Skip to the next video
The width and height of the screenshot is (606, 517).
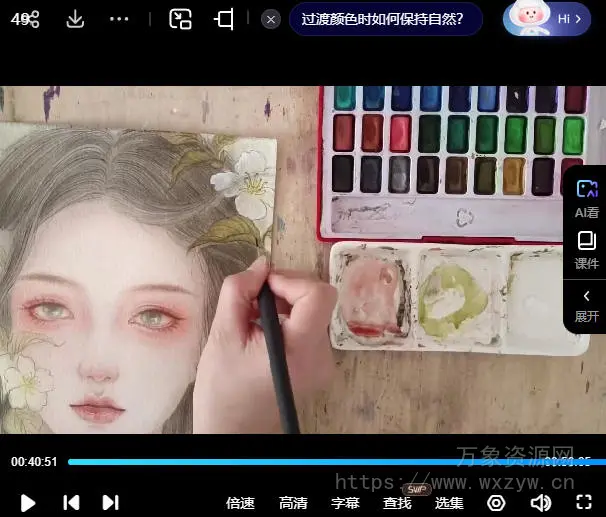pyautogui.click(x=110, y=502)
